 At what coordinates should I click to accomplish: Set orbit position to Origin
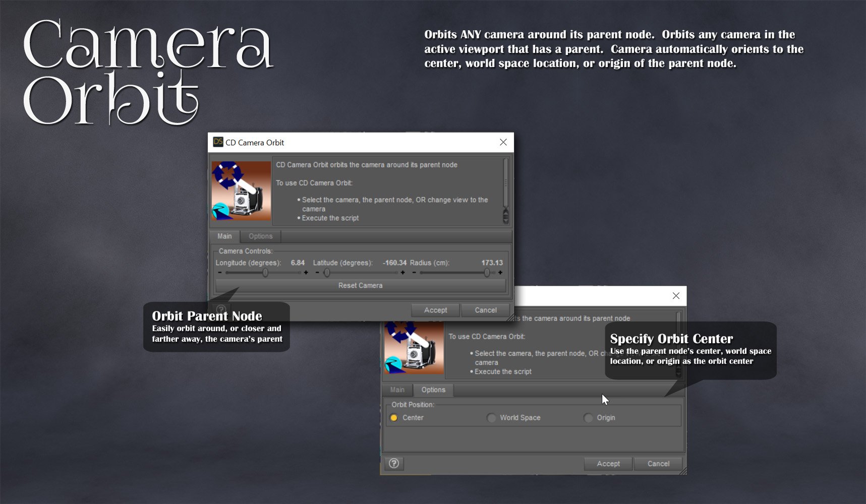point(588,417)
